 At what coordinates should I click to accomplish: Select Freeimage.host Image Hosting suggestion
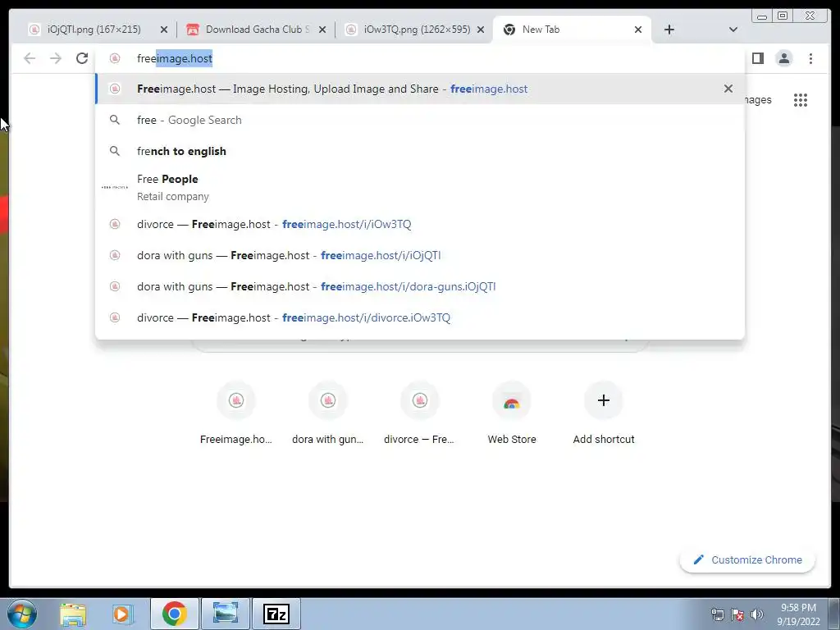point(420,89)
